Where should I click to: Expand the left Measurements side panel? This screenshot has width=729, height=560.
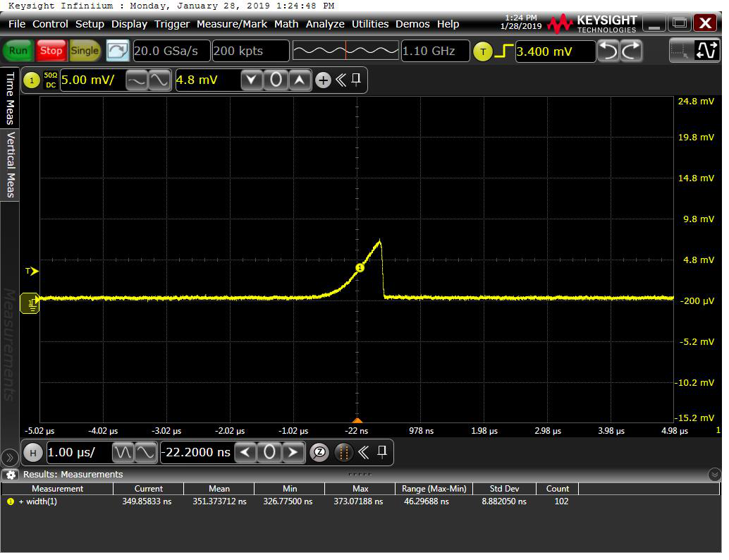pyautogui.click(x=9, y=457)
